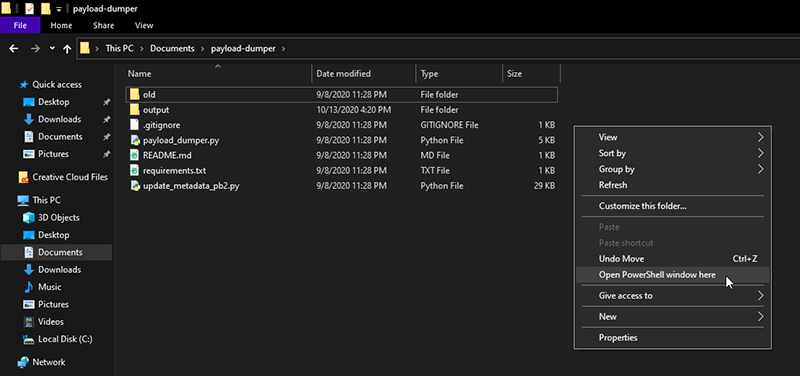The image size is (800, 376).
Task: Select the output folder icon
Action: tap(135, 110)
